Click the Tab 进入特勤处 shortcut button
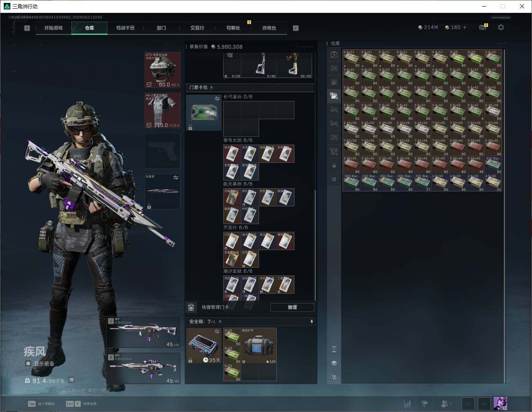 point(41,404)
